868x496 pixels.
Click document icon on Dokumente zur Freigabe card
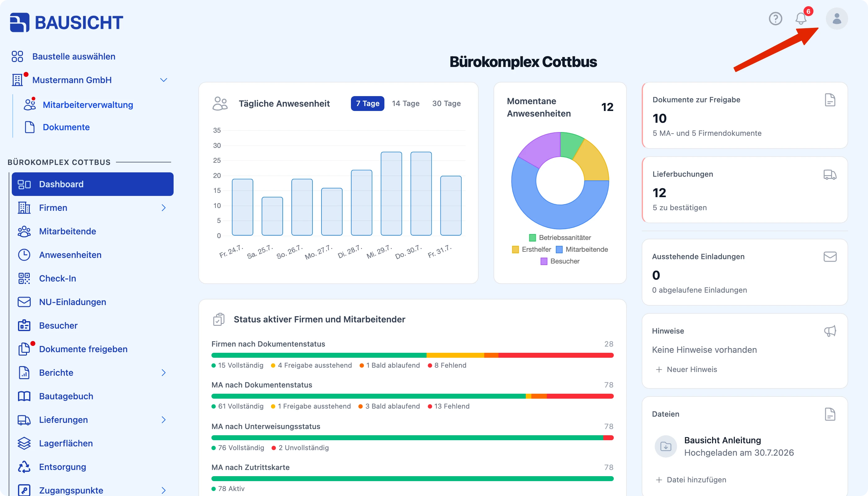click(x=830, y=100)
